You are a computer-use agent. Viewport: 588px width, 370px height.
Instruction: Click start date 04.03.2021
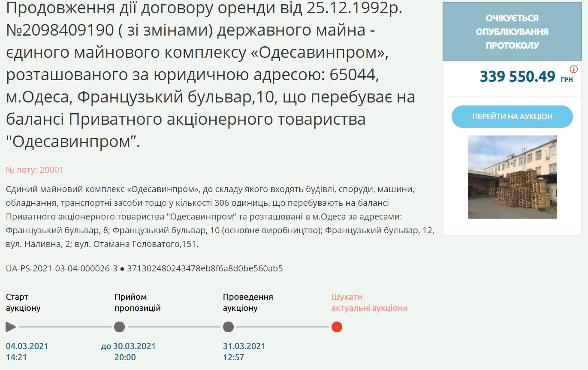tap(27, 346)
